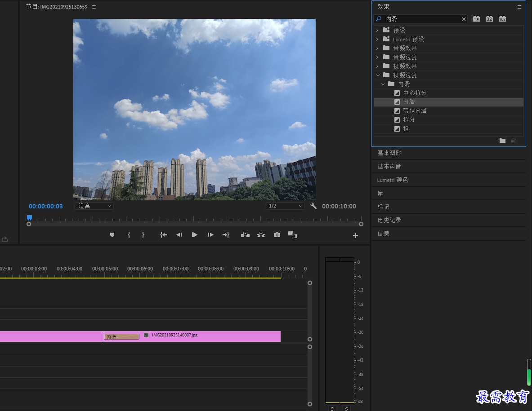Create new custom bin in Effects
Viewport: 532px width, 411px height.
point(502,141)
